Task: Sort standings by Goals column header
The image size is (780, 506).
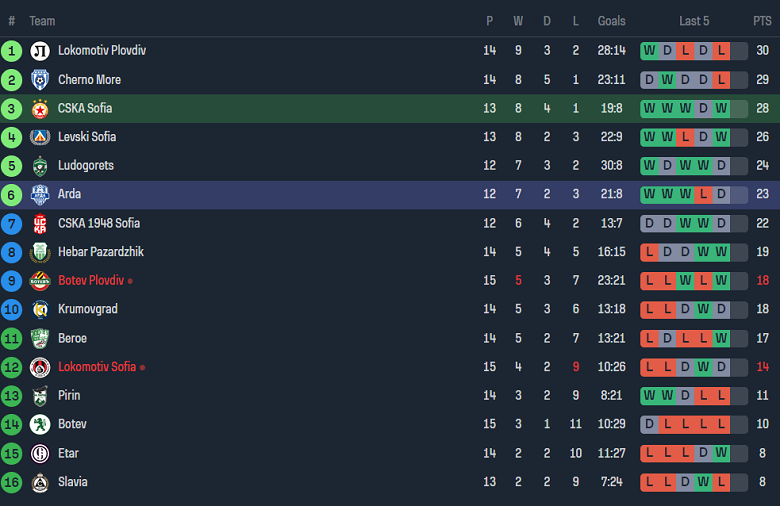Action: [611, 21]
